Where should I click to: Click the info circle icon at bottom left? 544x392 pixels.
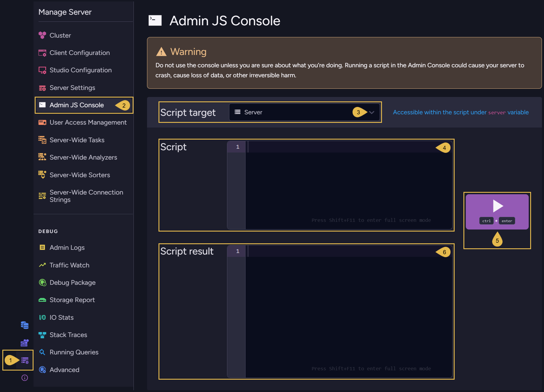point(25,378)
